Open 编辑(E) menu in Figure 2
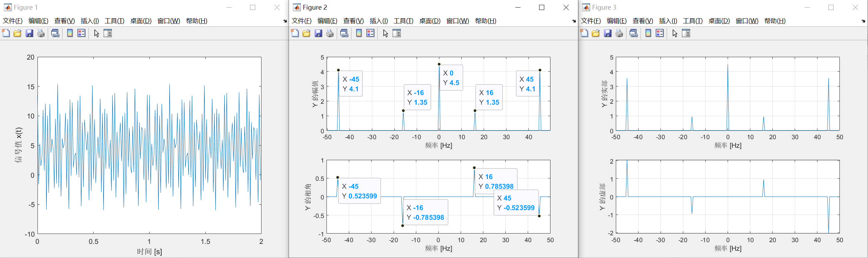Image resolution: width=868 pixels, height=258 pixels. click(x=327, y=21)
